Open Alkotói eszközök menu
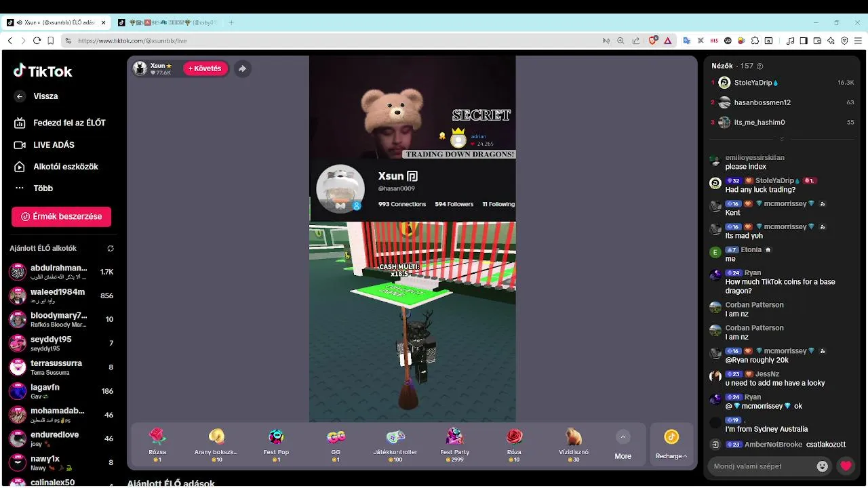The height and width of the screenshot is (488, 868). pyautogui.click(x=56, y=167)
